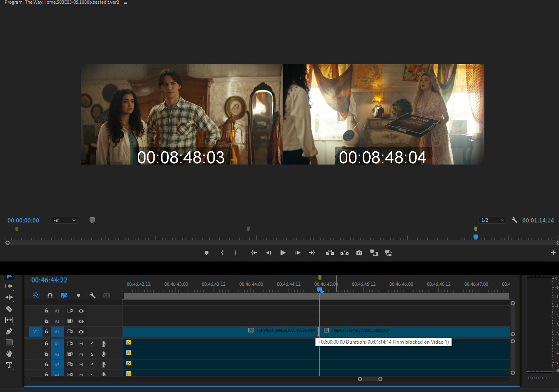Click the timeline ruler playhead handle
Screen dimensions: 559x392
[x=320, y=290]
